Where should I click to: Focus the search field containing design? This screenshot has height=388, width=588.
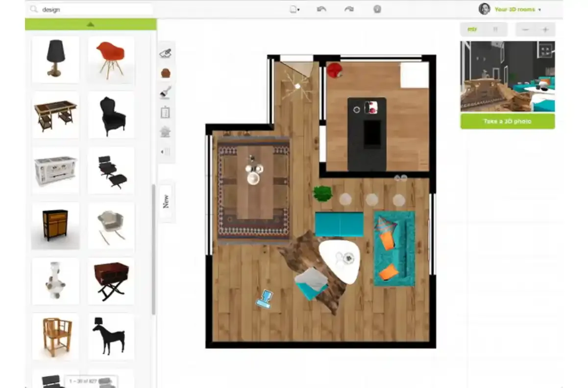coord(91,9)
